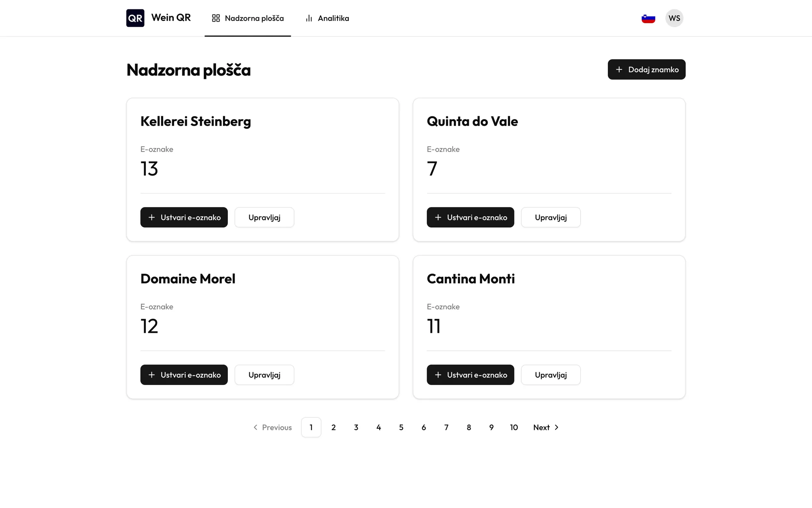The image size is (812, 508).
Task: Select current page 1 in pagination
Action: (311, 427)
